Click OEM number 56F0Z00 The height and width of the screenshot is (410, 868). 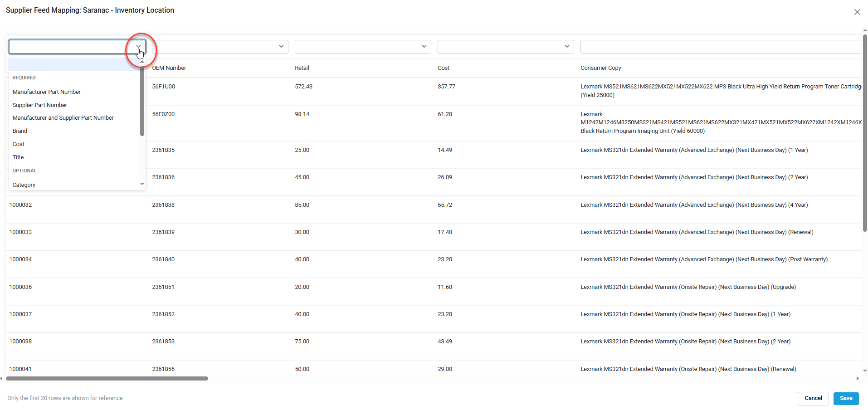163,114
